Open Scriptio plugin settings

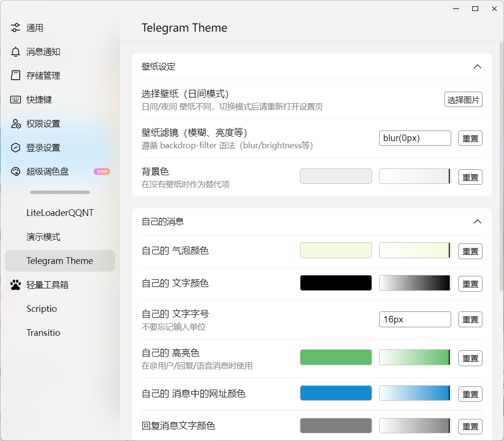pos(60,309)
